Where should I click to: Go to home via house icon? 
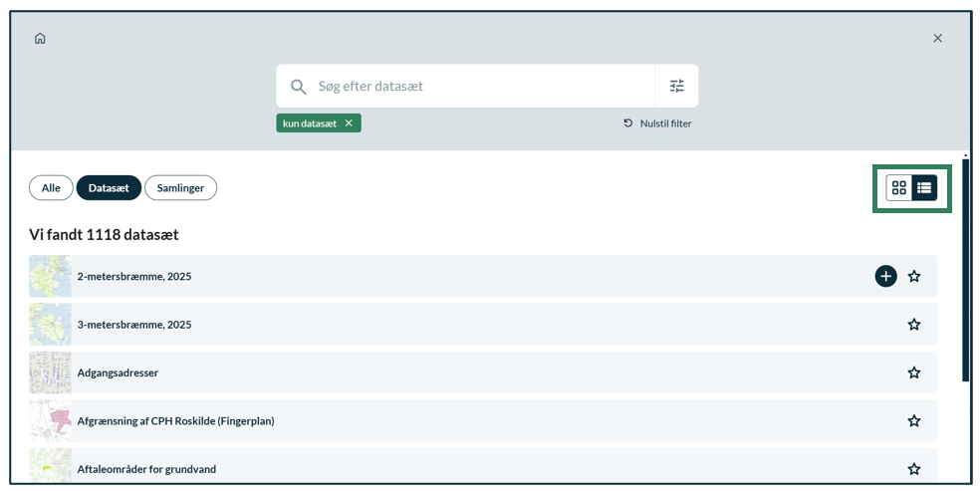40,39
